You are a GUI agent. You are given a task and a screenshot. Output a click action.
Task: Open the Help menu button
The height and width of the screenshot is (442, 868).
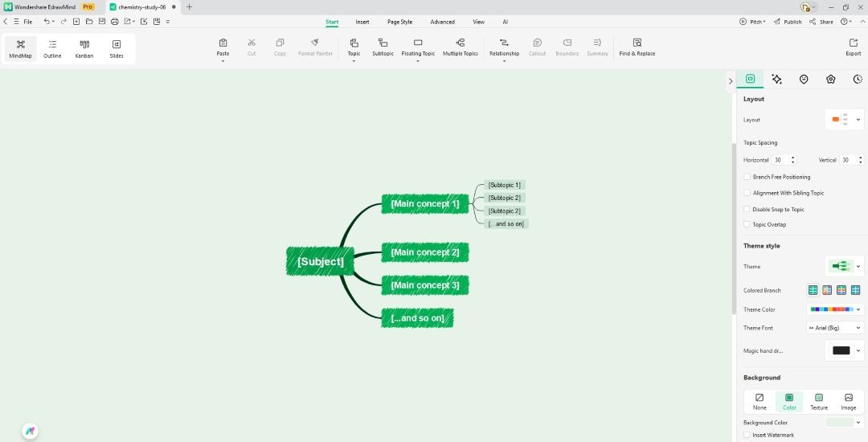(x=845, y=22)
